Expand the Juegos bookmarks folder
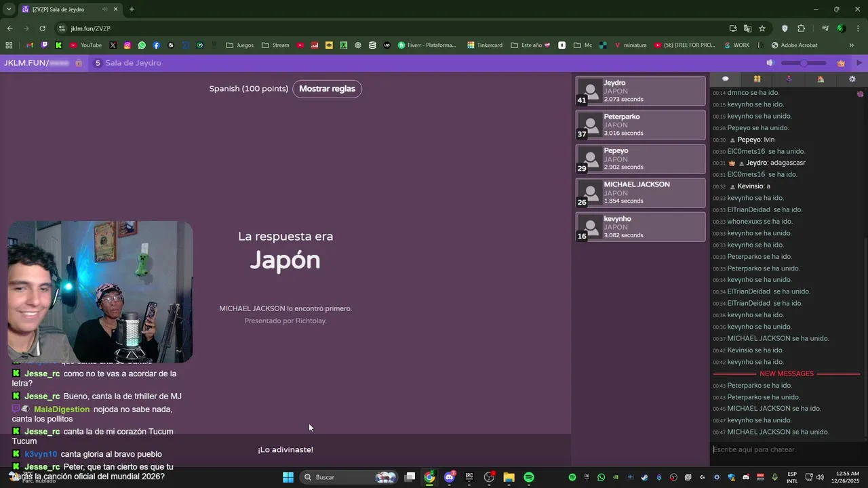 click(x=239, y=45)
